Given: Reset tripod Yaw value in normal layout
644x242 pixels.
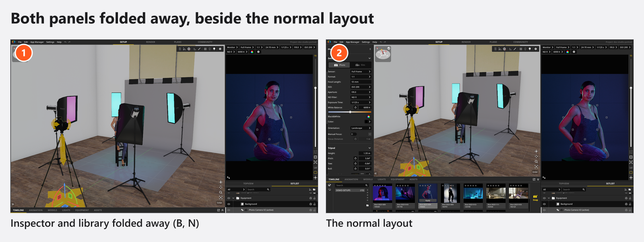Looking at the screenshot, I should (355, 164).
